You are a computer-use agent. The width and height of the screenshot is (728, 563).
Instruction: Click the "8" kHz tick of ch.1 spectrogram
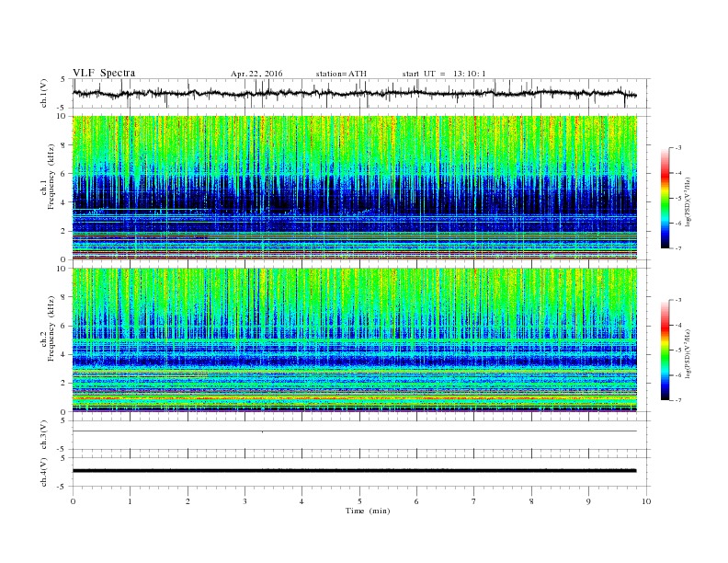point(64,145)
